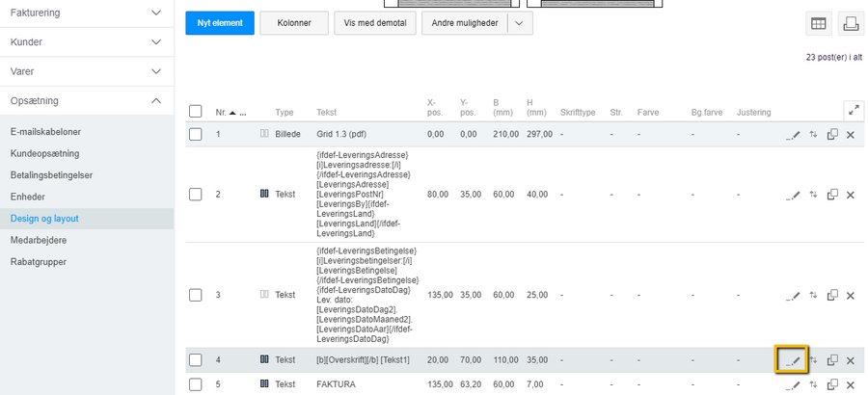Open the Andre muligheder dropdown arrow
868x395 pixels.
point(520,23)
